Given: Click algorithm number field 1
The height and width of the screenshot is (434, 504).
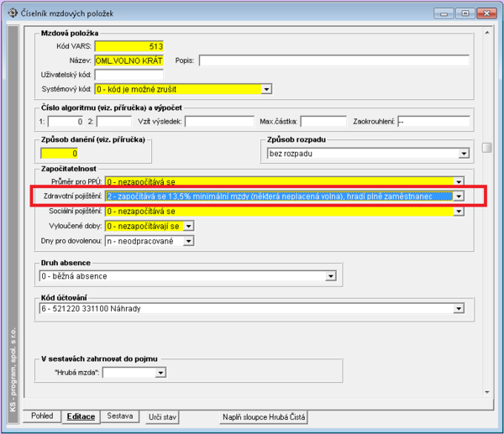Looking at the screenshot, I should [x=66, y=122].
